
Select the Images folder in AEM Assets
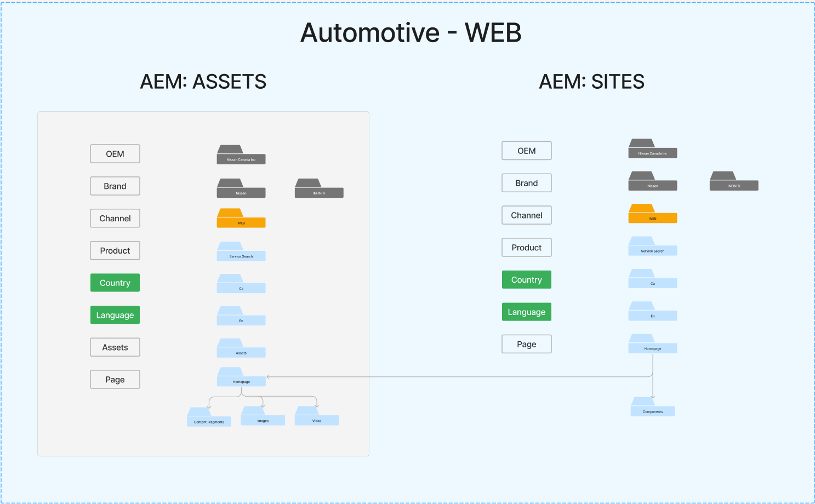pos(263,417)
